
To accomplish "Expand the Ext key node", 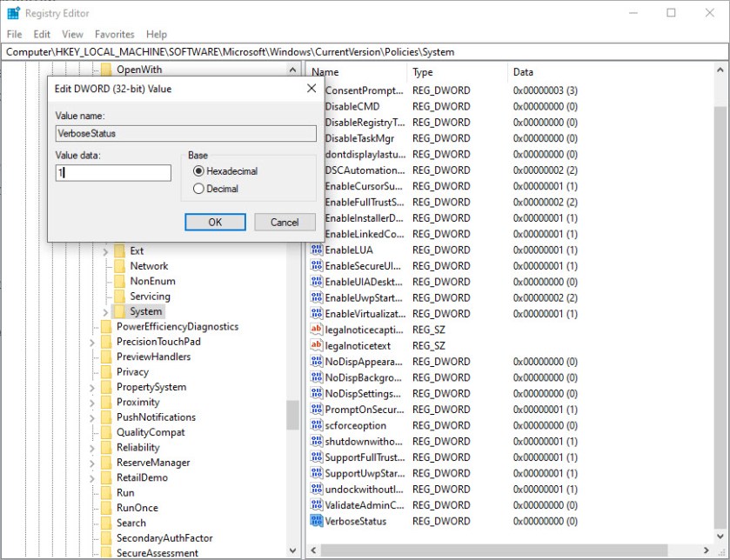I will click(x=105, y=251).
